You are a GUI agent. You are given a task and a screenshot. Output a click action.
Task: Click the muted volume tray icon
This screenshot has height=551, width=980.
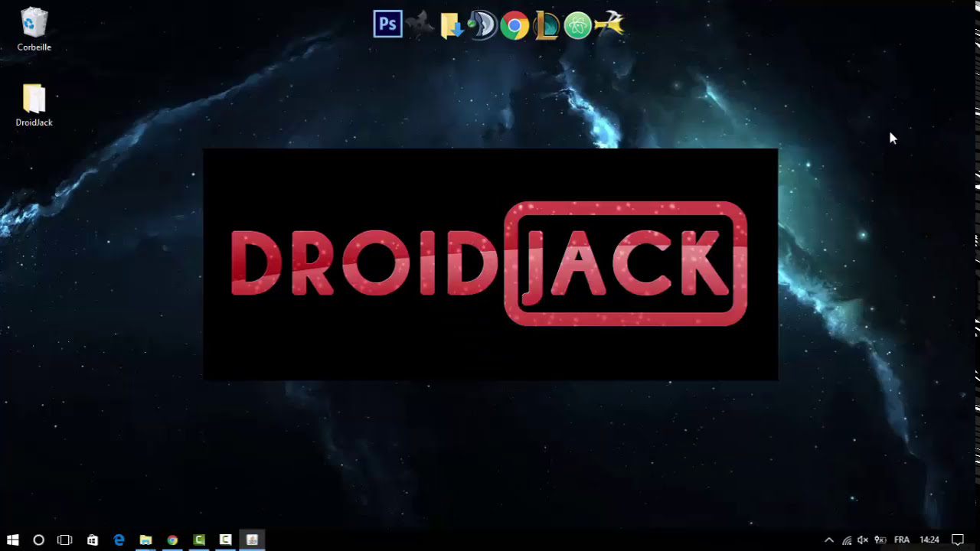pos(864,540)
